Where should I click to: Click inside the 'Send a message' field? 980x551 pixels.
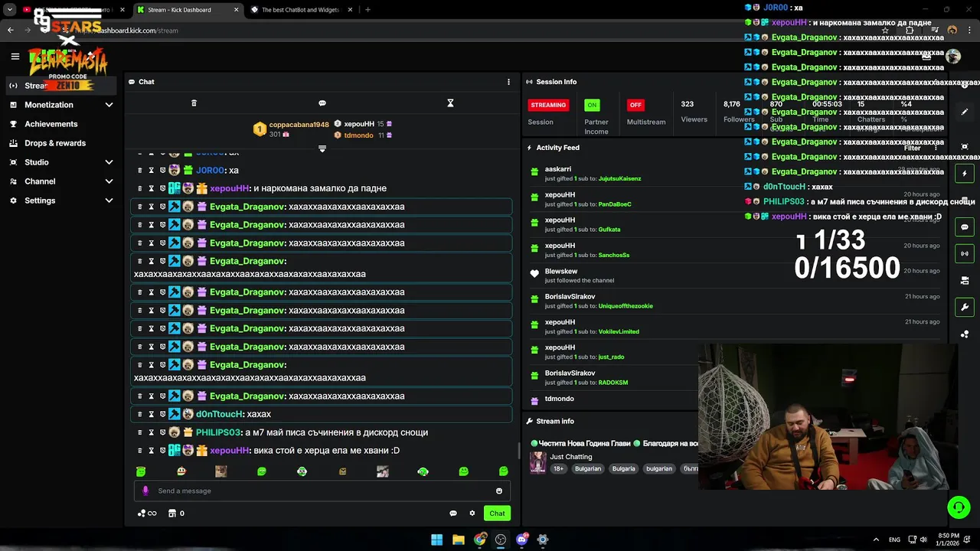(322, 491)
